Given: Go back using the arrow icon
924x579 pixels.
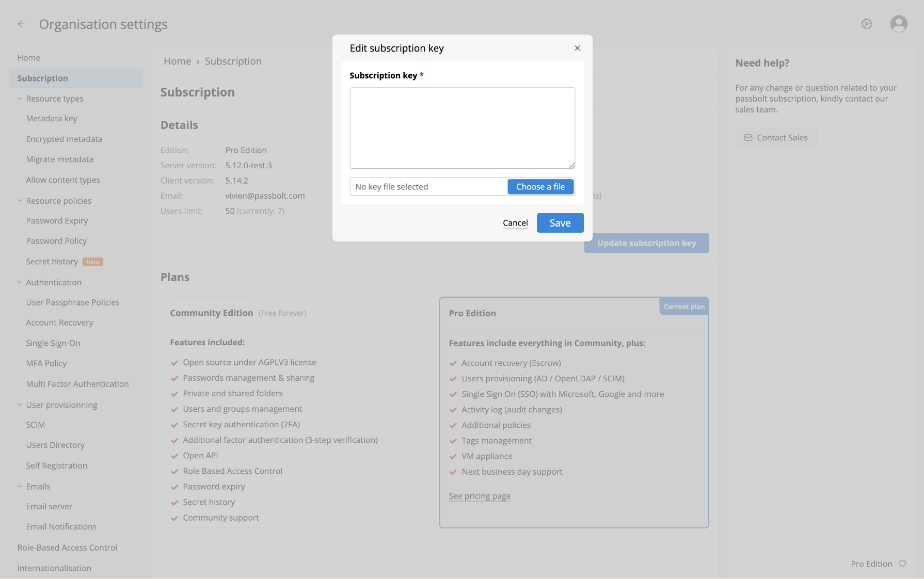Looking at the screenshot, I should pos(21,24).
